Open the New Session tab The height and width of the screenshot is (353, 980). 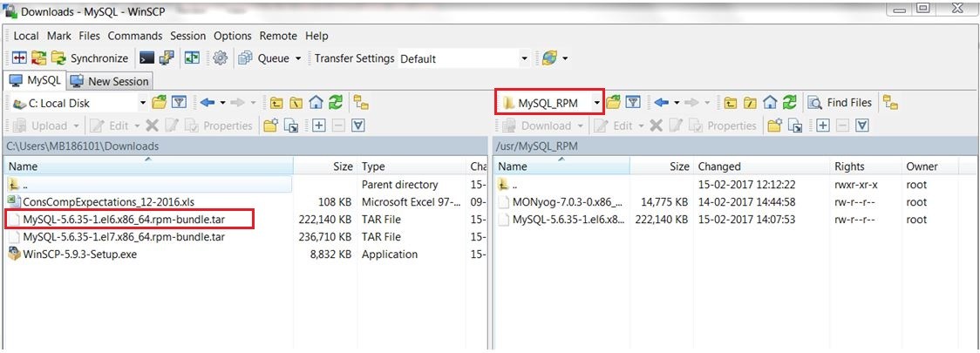coord(109,81)
